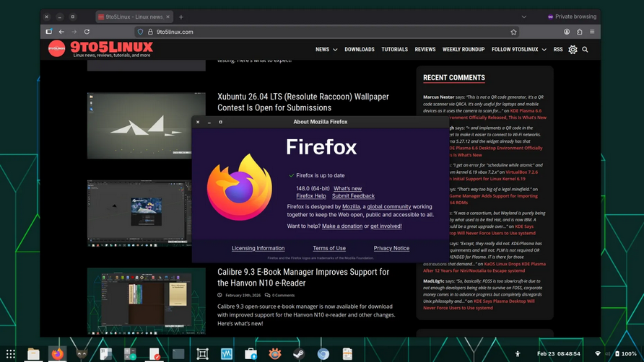The height and width of the screenshot is (362, 644).
Task: Open the list all tabs chevron
Action: point(524,17)
